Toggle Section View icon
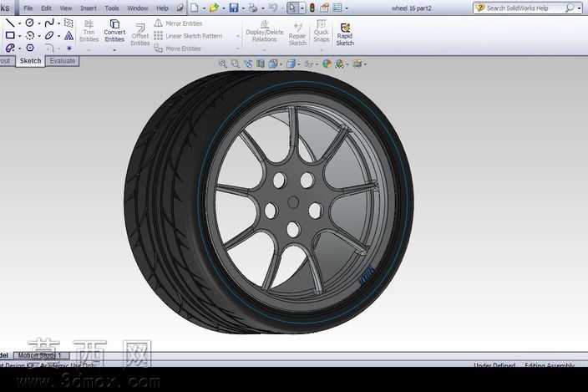 [261, 64]
